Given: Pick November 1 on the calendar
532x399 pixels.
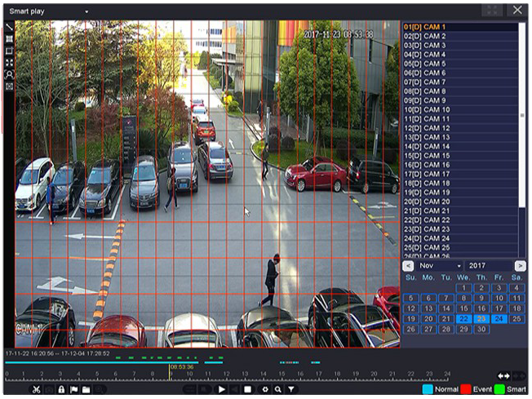Looking at the screenshot, I should tap(463, 288).
